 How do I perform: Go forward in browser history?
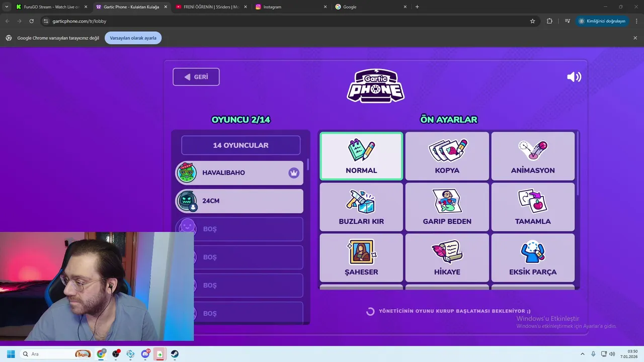(19, 21)
